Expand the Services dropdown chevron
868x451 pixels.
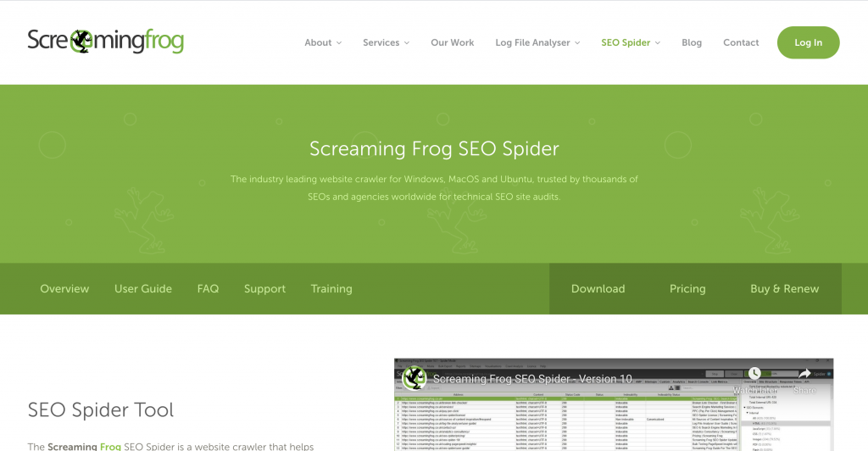pyautogui.click(x=407, y=43)
